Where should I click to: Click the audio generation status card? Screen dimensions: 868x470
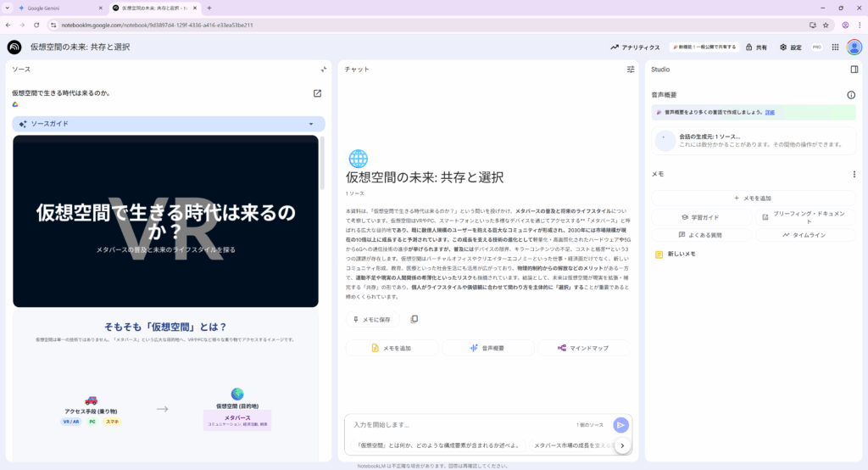point(753,140)
